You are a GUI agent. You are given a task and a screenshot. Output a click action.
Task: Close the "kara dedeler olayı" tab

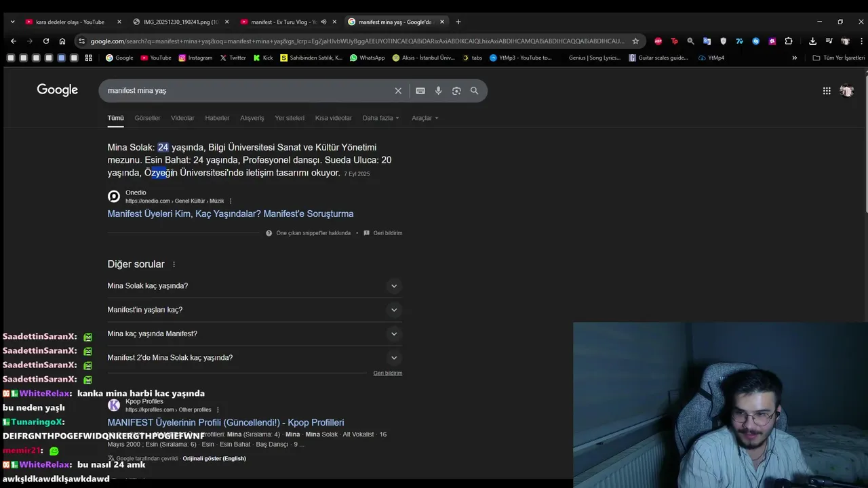pos(119,22)
